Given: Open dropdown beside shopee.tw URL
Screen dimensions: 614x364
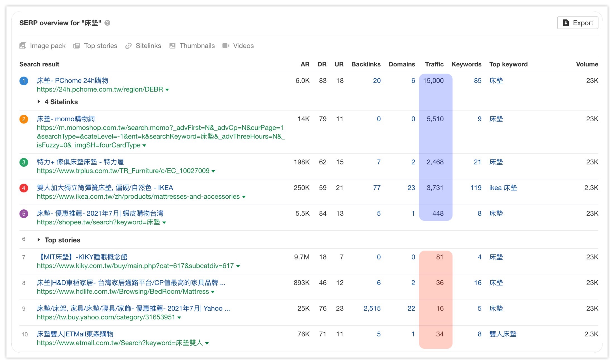Looking at the screenshot, I should tap(164, 222).
